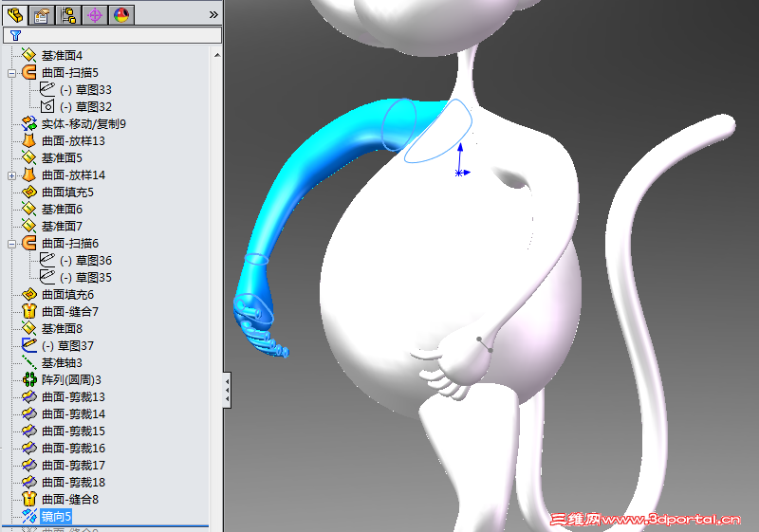Select the 基准轴3 tree label
Screen dimensions: 759x532
tap(62, 362)
